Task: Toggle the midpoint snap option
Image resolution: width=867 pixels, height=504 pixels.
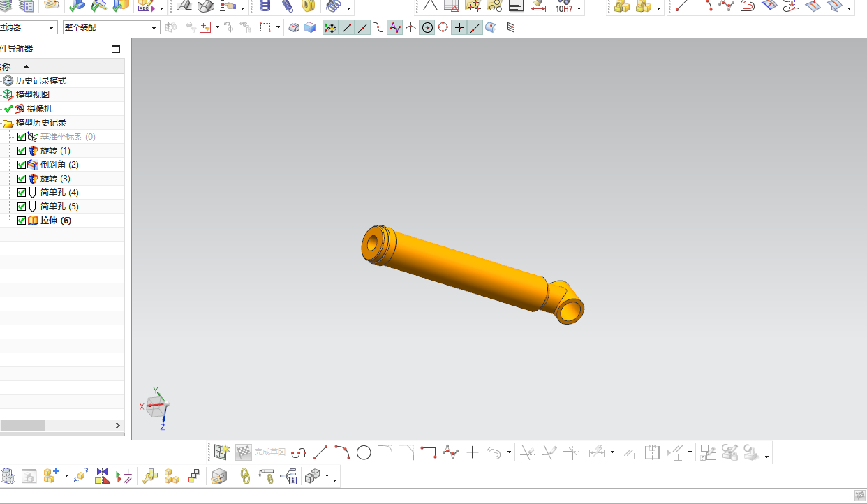Action: tap(363, 28)
